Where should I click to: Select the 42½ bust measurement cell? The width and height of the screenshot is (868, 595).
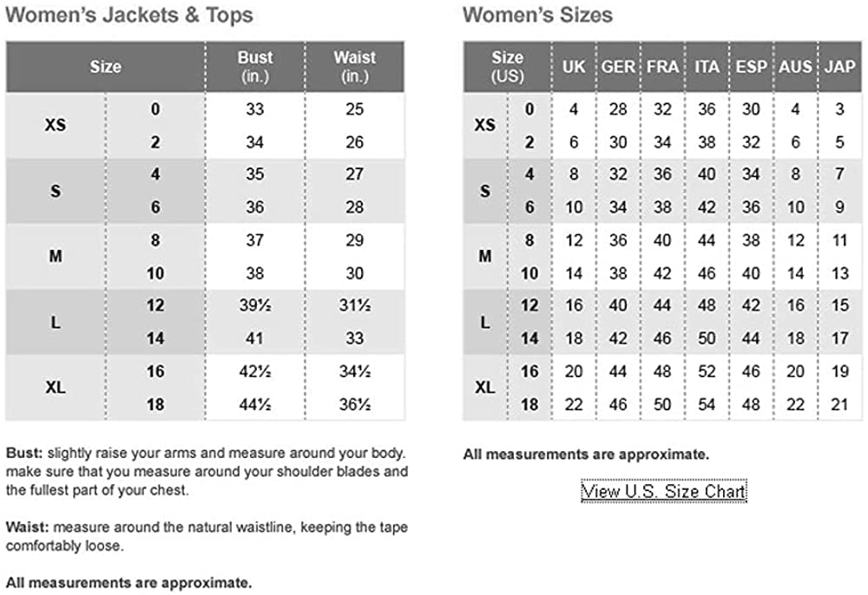coord(254,372)
